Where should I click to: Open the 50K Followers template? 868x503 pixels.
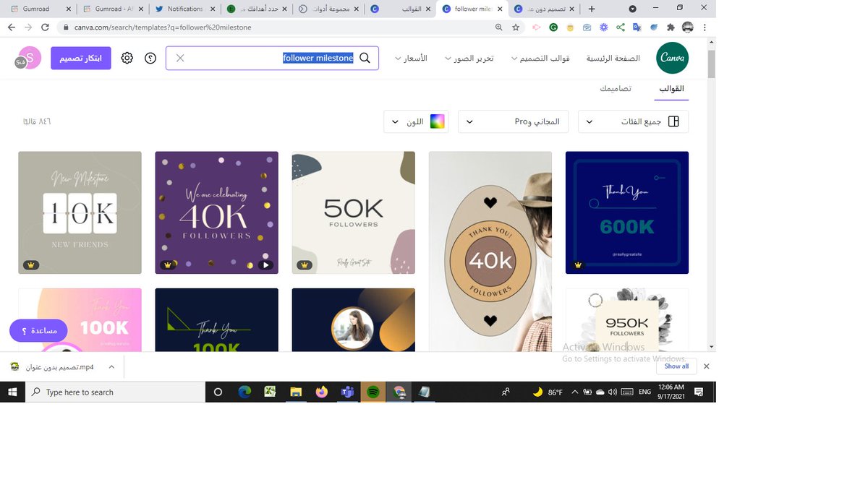click(354, 212)
